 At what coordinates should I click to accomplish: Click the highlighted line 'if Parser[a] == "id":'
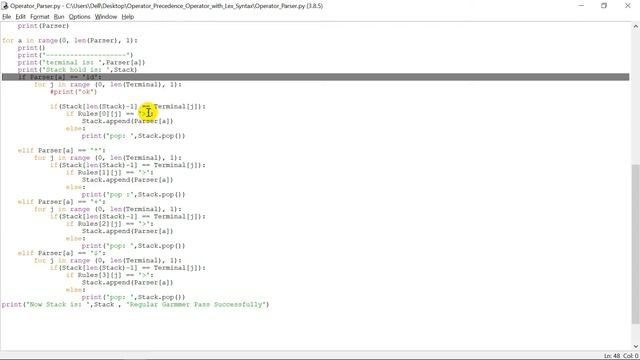(316, 77)
